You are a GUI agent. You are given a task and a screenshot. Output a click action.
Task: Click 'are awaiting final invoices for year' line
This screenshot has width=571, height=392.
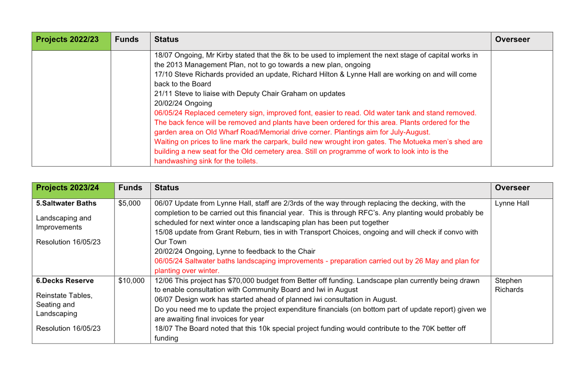(x=209, y=319)
